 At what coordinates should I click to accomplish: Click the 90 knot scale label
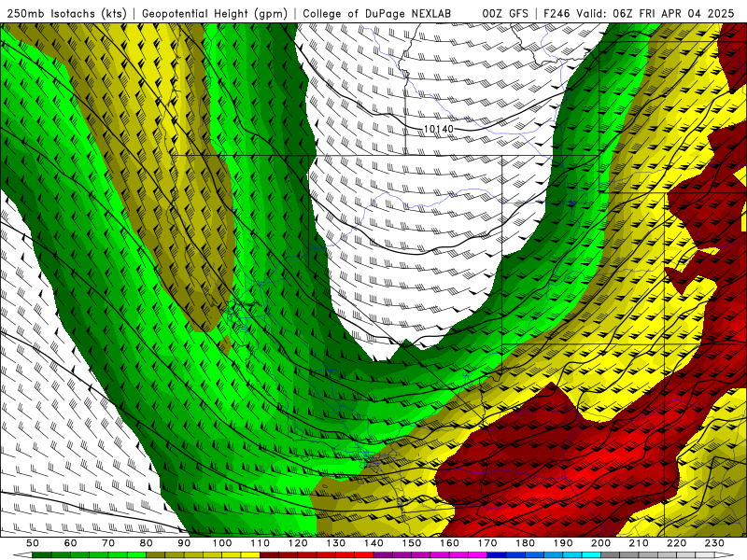(184, 543)
